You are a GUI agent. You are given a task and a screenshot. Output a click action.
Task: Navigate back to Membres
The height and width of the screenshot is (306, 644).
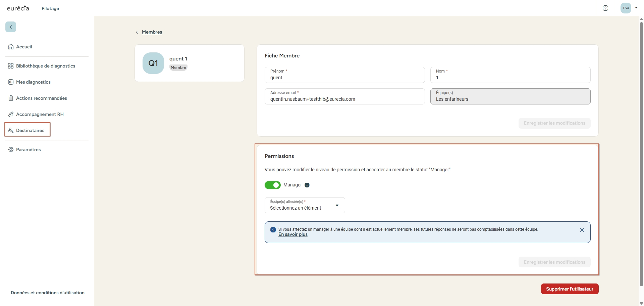pyautogui.click(x=152, y=32)
